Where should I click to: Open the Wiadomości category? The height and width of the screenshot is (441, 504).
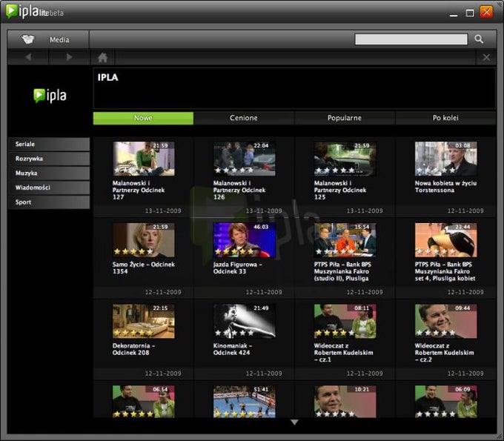coord(49,188)
